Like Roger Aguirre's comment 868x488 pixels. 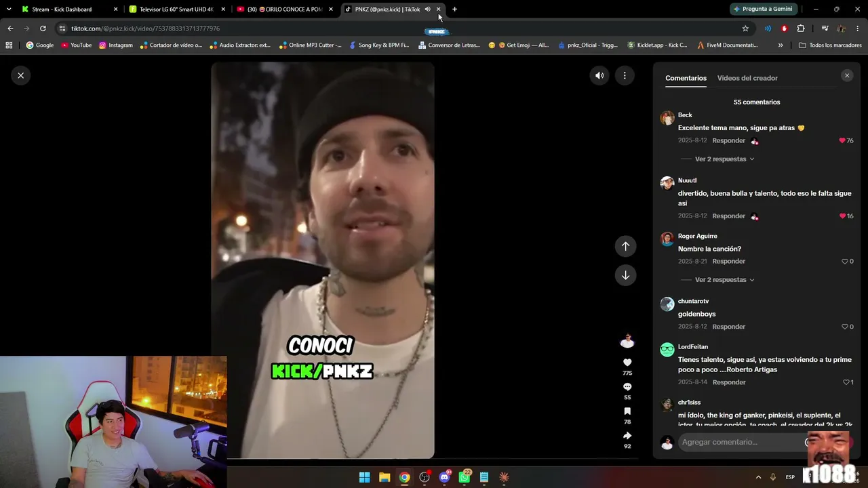pos(845,262)
